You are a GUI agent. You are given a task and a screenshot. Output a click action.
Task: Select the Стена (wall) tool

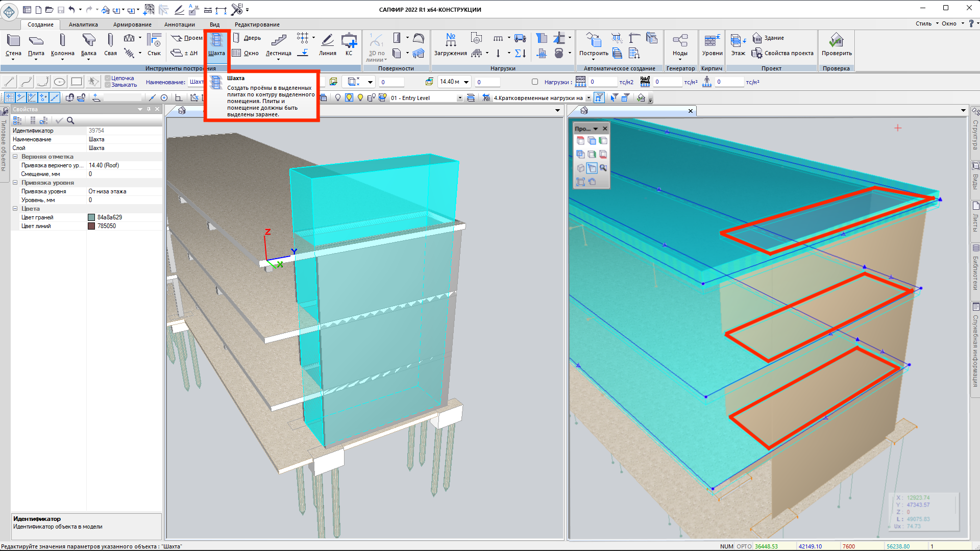click(x=13, y=44)
